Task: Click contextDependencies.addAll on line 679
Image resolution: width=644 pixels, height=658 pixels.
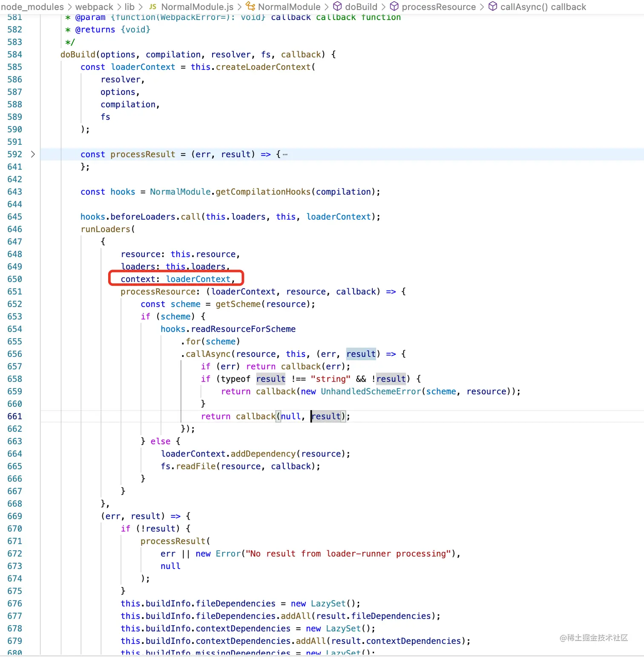Action: (x=261, y=641)
